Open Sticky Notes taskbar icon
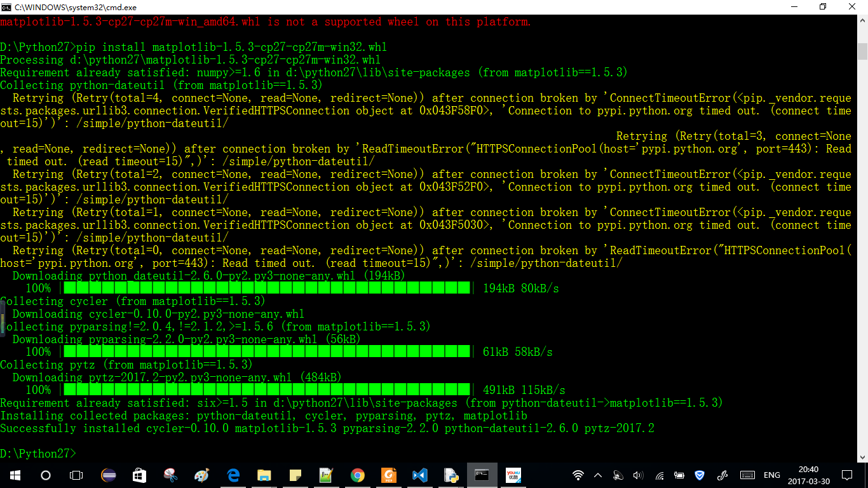The image size is (868, 488). pos(295,475)
